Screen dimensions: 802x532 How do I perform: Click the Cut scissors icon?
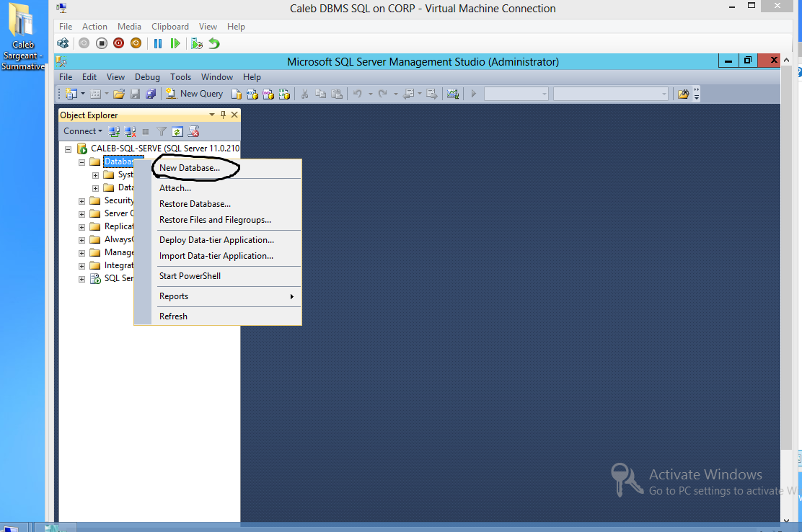pyautogui.click(x=305, y=94)
